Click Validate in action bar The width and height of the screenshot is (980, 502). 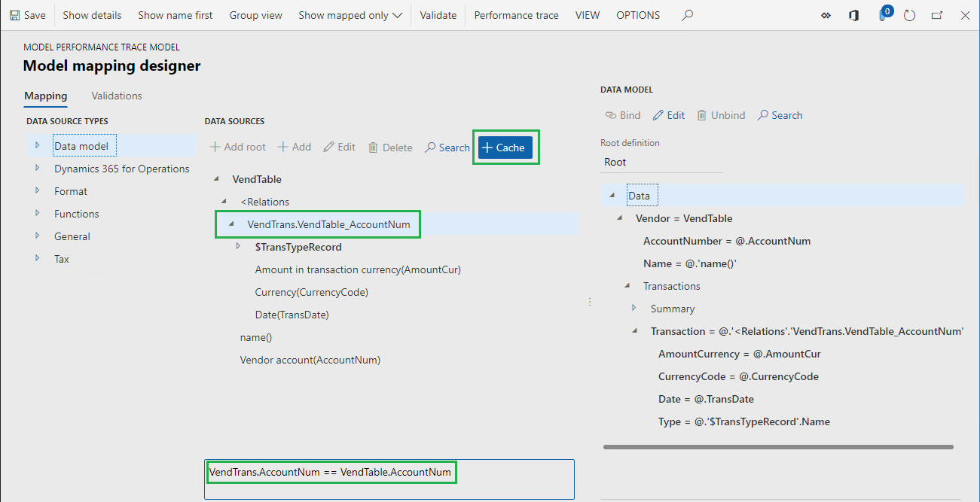tap(438, 15)
